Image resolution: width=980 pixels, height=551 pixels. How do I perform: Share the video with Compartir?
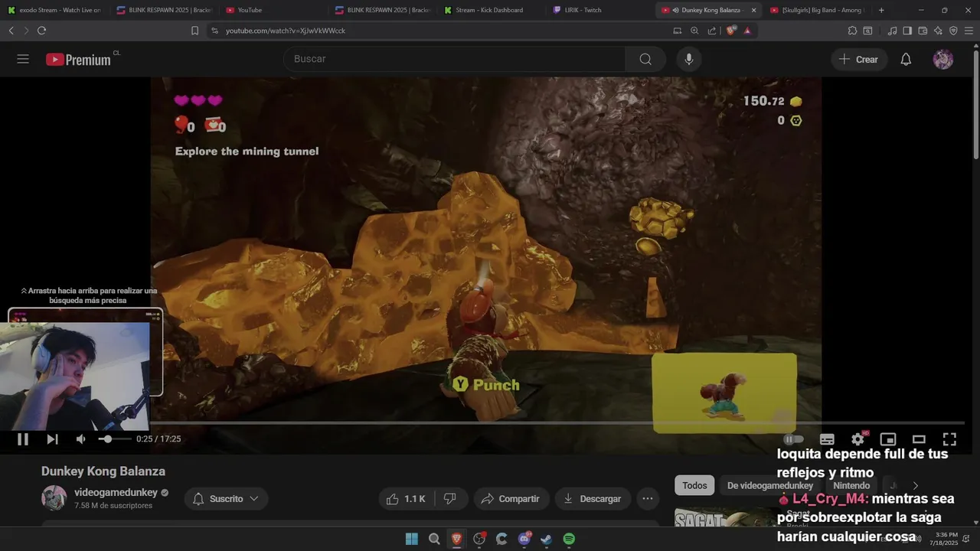pyautogui.click(x=510, y=499)
